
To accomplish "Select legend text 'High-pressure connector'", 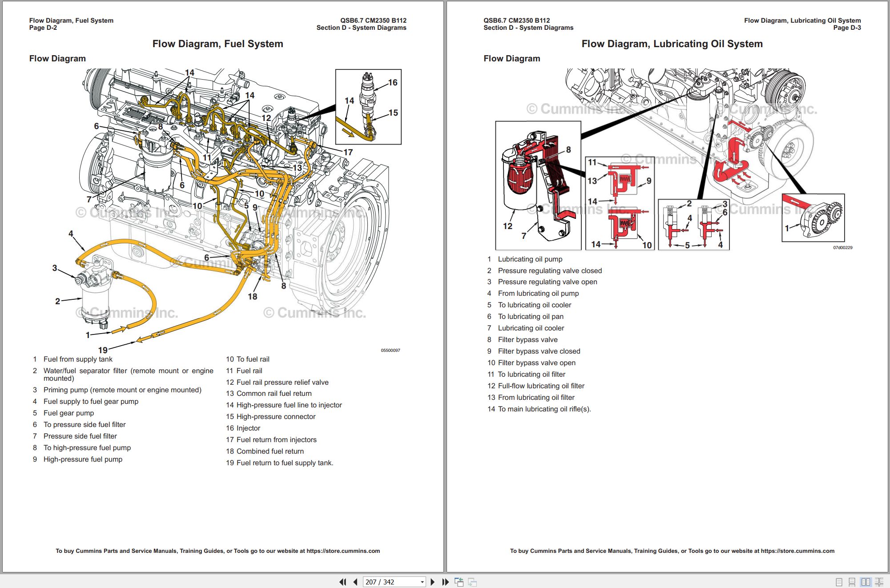I will pos(276,416).
